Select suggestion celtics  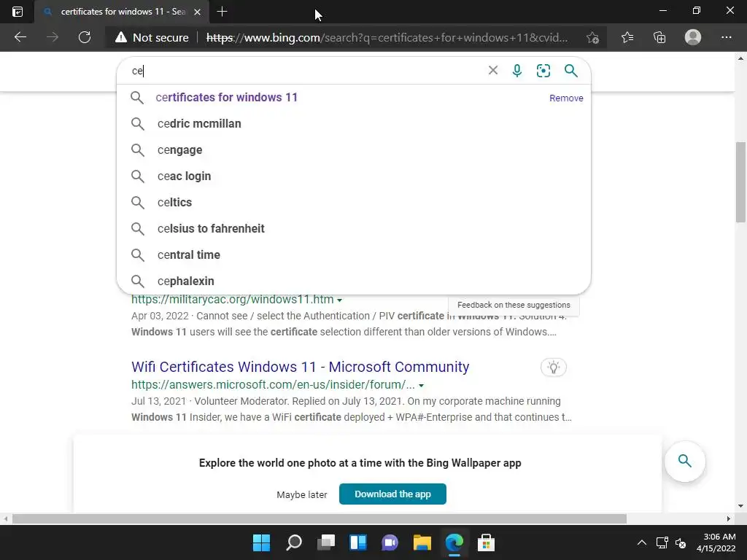point(354,203)
